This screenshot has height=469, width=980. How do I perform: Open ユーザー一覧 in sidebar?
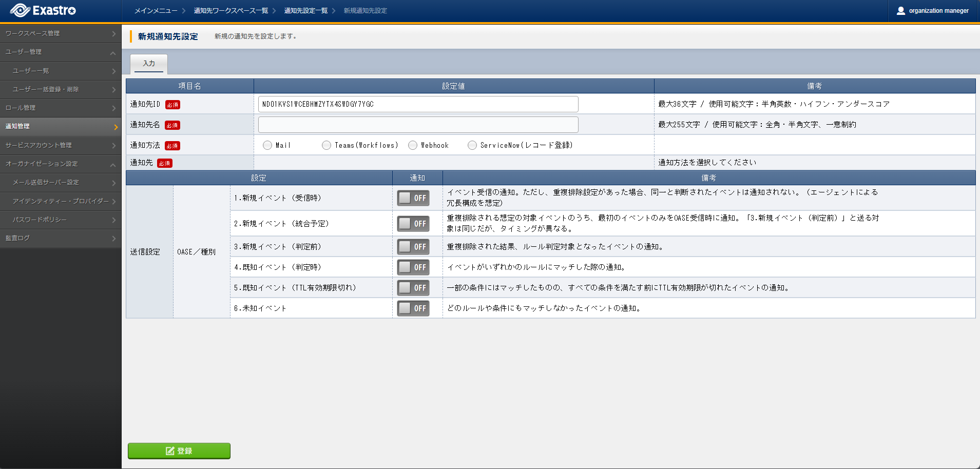(x=61, y=71)
